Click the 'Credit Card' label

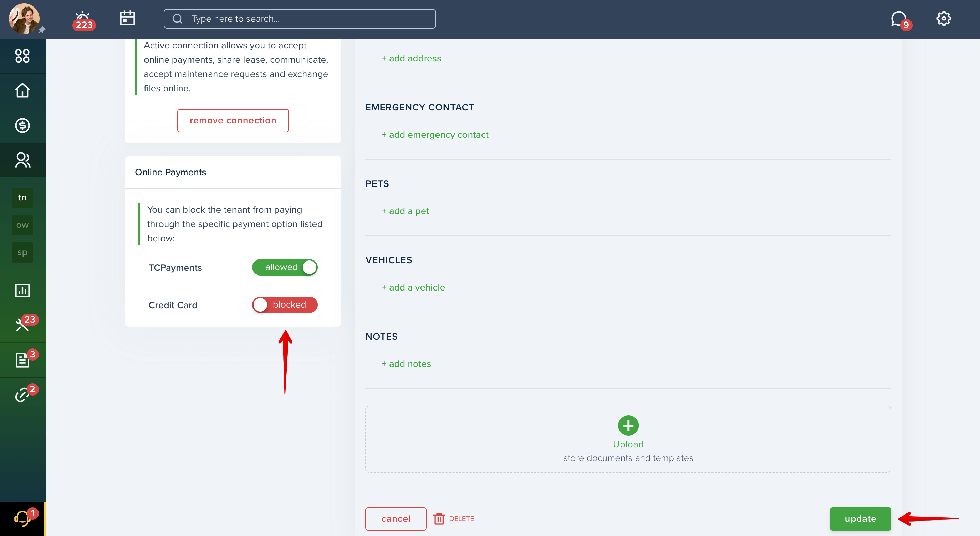click(173, 305)
